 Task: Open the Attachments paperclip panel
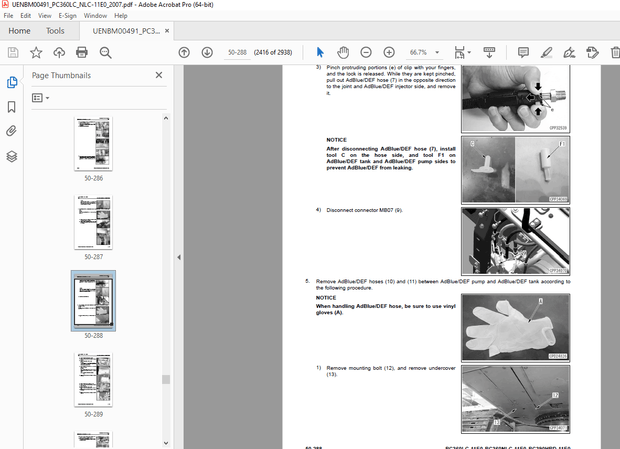click(x=11, y=131)
